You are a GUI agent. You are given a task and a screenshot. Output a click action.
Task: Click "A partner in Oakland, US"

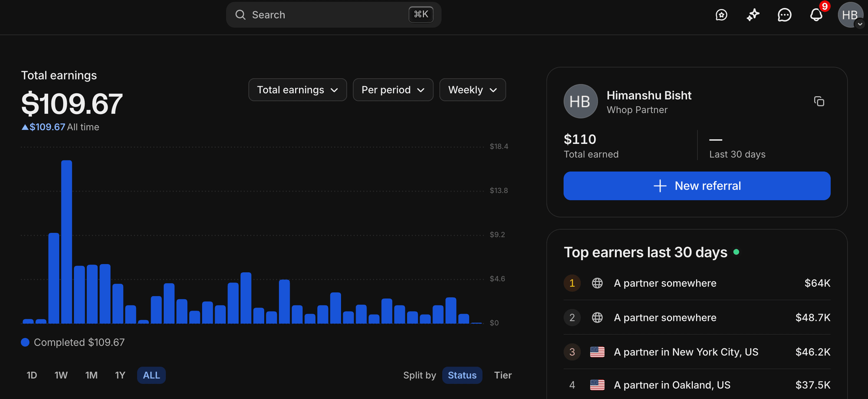[x=672, y=385]
